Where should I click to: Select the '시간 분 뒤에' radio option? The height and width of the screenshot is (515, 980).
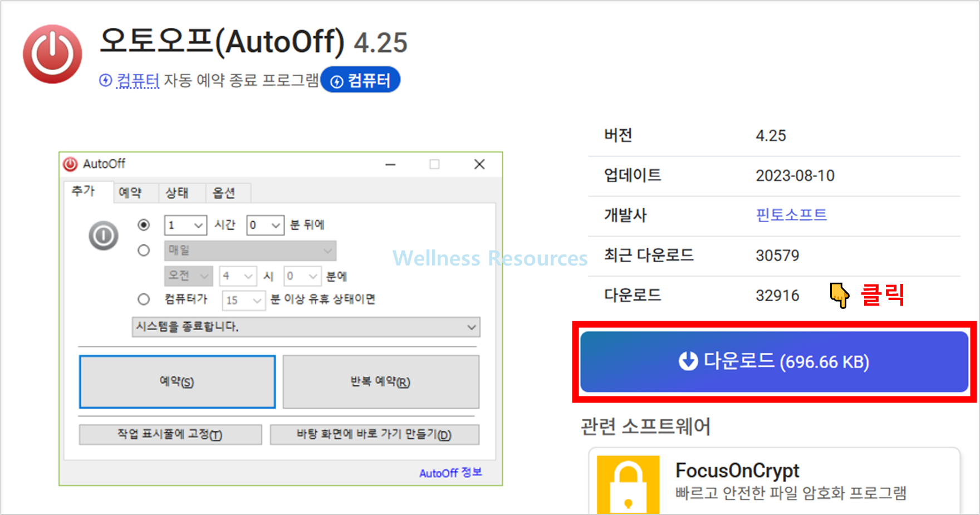(x=144, y=224)
